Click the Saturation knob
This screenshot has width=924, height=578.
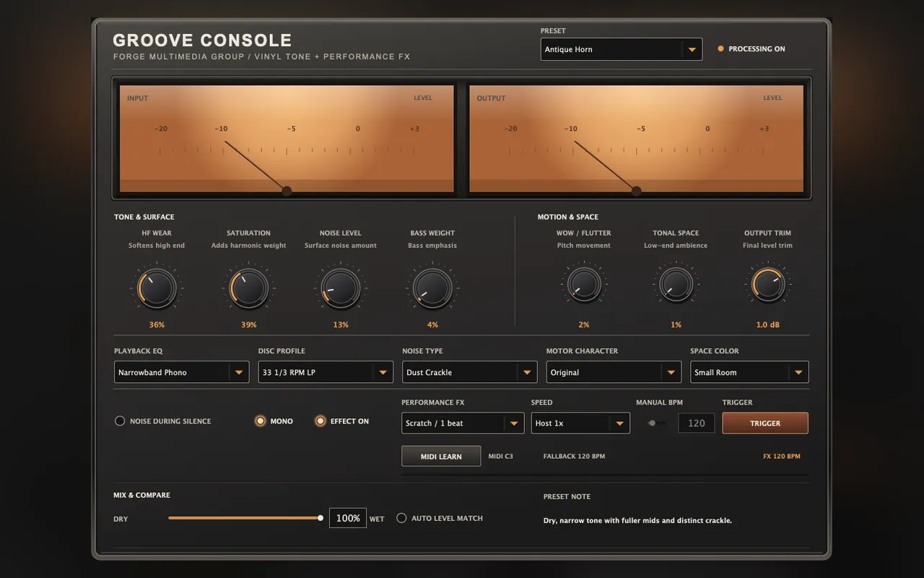click(x=248, y=288)
